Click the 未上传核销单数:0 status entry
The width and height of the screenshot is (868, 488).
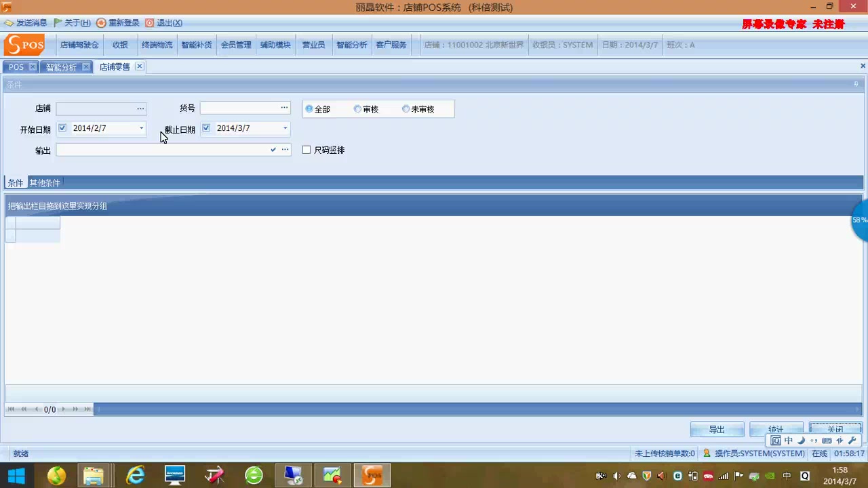665,453
